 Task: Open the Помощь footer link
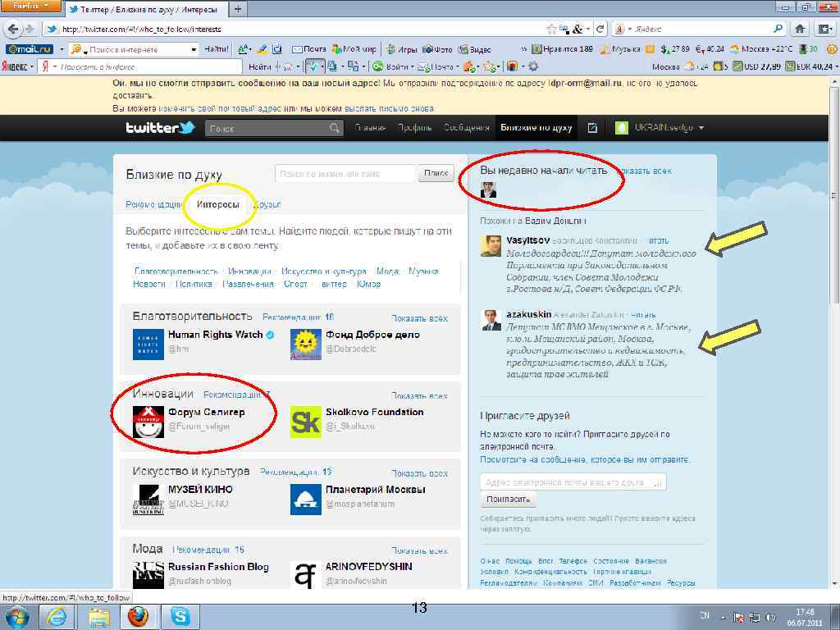(x=518, y=560)
